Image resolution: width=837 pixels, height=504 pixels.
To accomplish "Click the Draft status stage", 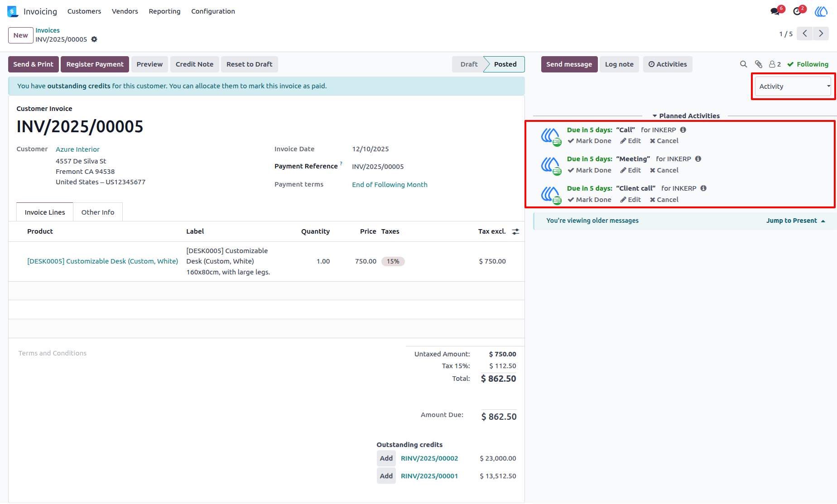I will point(469,64).
